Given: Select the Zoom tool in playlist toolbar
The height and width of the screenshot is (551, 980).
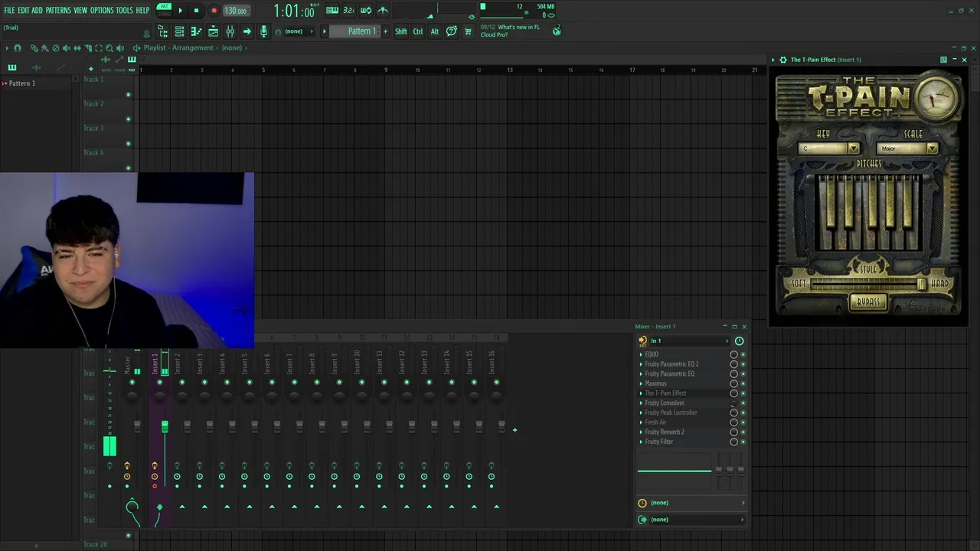Looking at the screenshot, I should point(109,48).
